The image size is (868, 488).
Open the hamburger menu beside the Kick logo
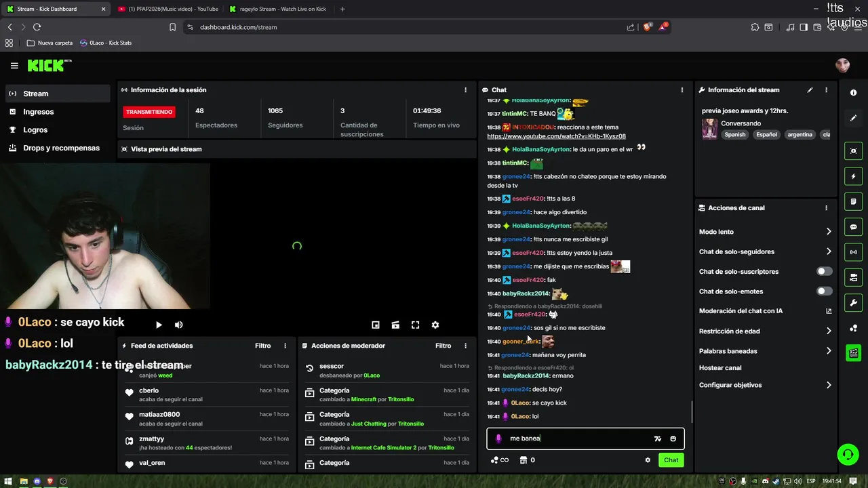[14, 66]
